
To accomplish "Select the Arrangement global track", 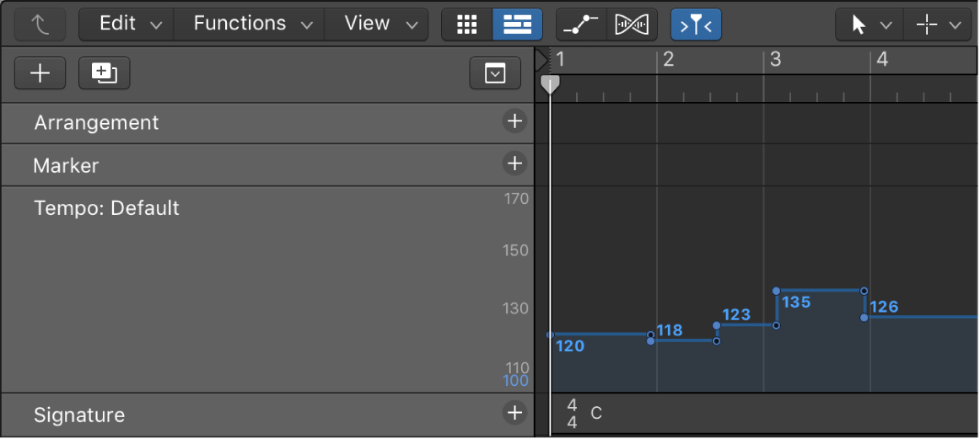I will tap(267, 123).
